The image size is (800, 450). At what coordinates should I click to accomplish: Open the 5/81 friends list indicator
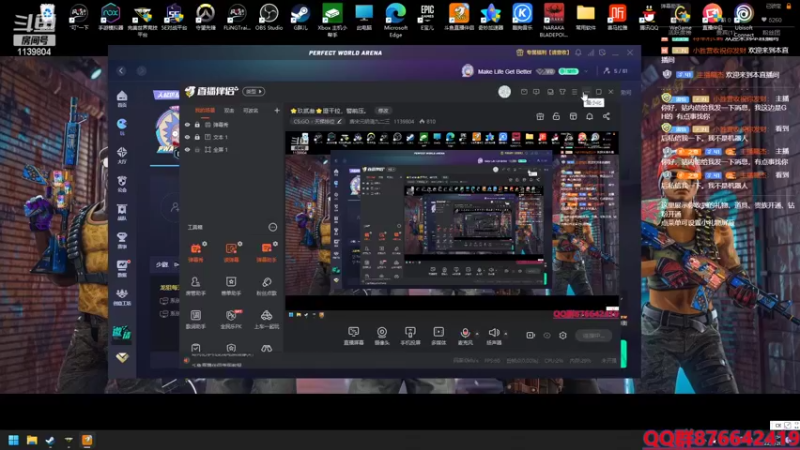tap(616, 71)
